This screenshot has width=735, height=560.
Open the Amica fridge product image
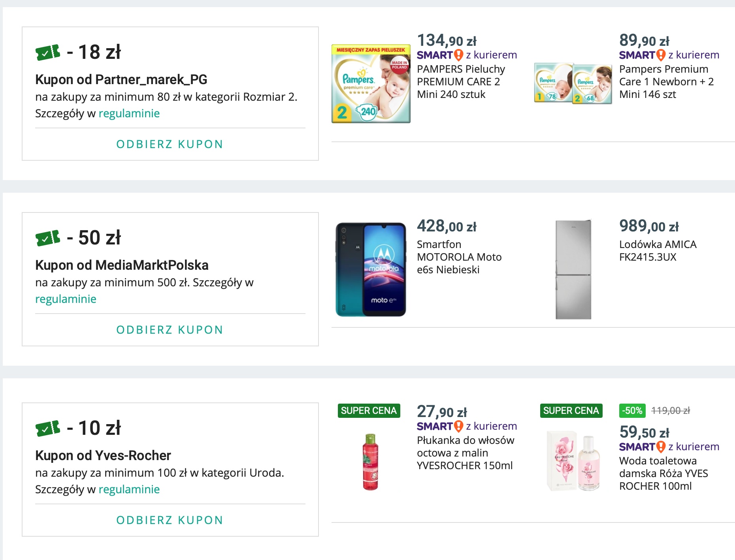(573, 269)
